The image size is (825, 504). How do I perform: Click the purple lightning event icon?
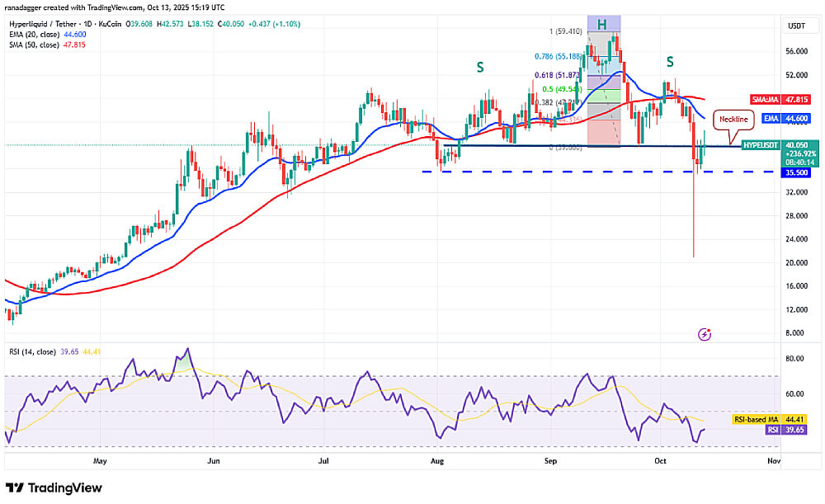(x=704, y=334)
